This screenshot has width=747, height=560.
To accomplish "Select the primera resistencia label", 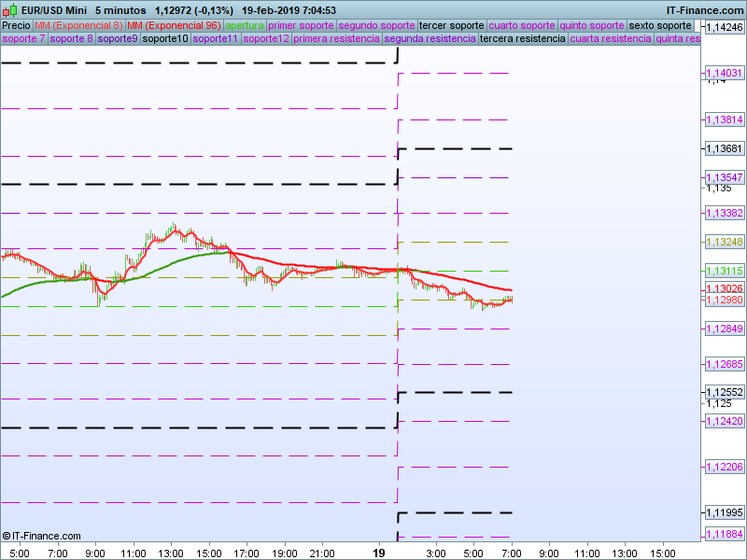I will point(336,39).
